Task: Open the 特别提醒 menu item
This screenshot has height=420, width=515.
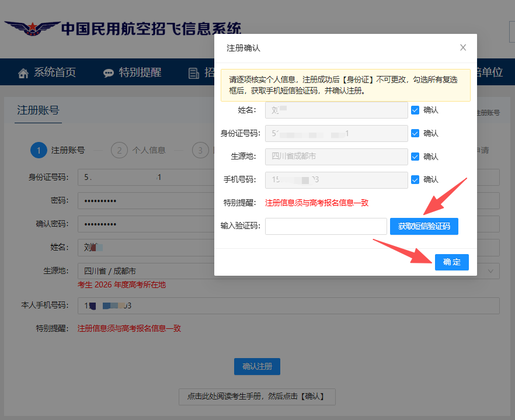Action: coord(140,73)
